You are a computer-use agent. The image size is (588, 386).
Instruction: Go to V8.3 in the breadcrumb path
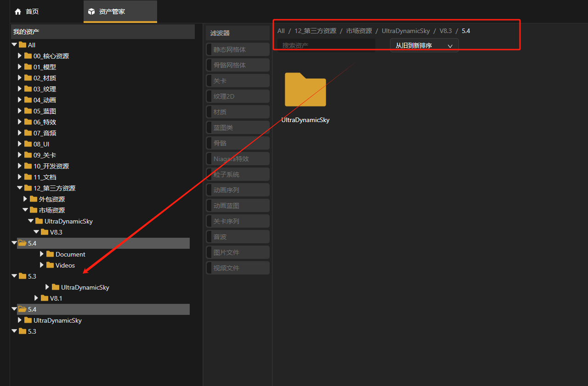click(446, 31)
